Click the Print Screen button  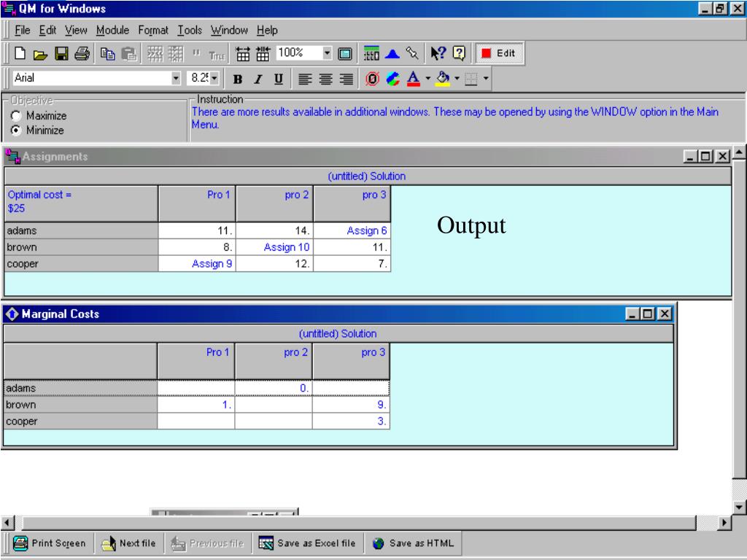point(50,543)
